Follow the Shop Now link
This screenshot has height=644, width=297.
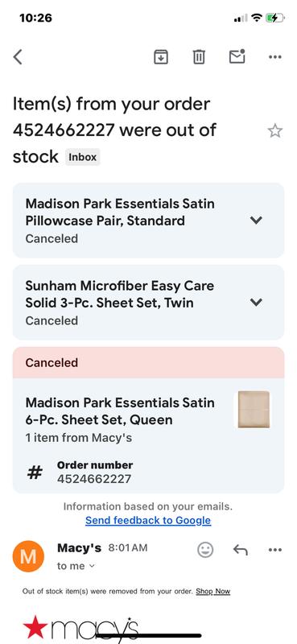coord(212,592)
